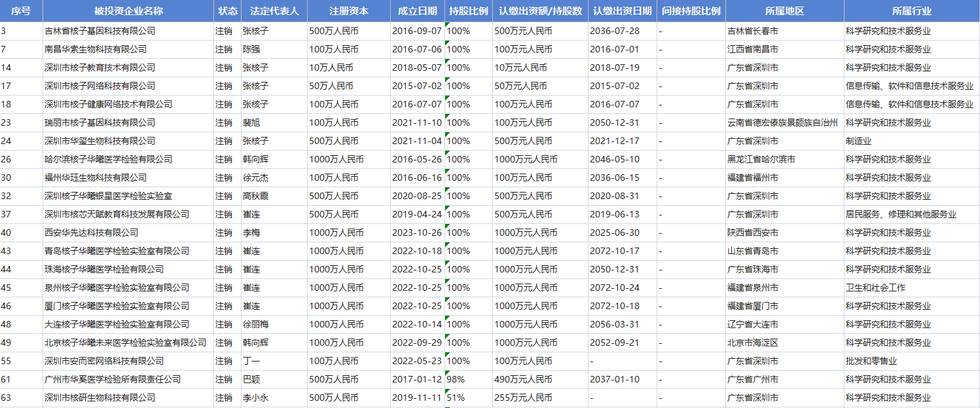Click company name 南昌华索生物科技有限公司
This screenshot has width=980, height=408.
tap(96, 49)
